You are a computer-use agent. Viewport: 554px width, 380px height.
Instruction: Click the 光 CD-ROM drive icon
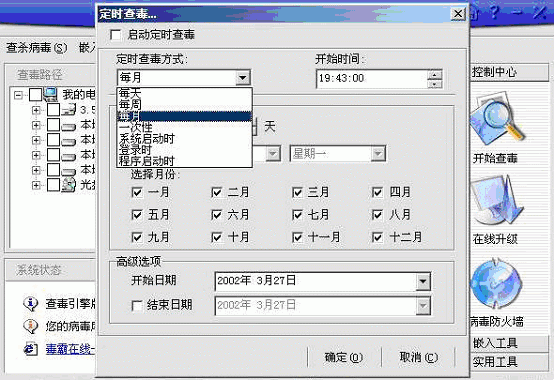[68, 185]
